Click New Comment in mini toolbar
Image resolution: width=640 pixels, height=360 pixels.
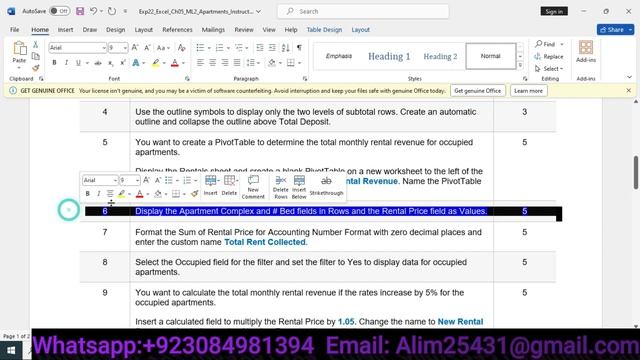(x=253, y=187)
